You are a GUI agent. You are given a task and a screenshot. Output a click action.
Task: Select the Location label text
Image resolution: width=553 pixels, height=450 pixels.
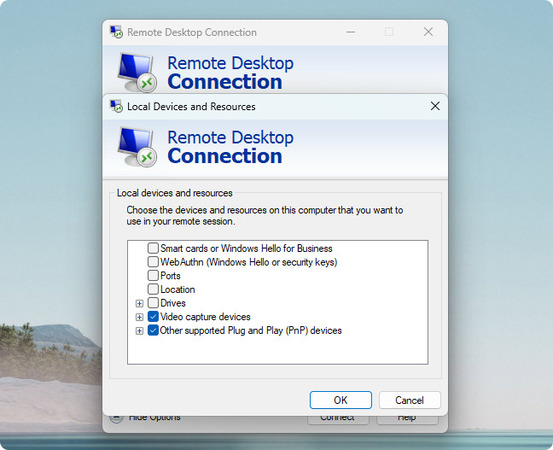coord(177,290)
